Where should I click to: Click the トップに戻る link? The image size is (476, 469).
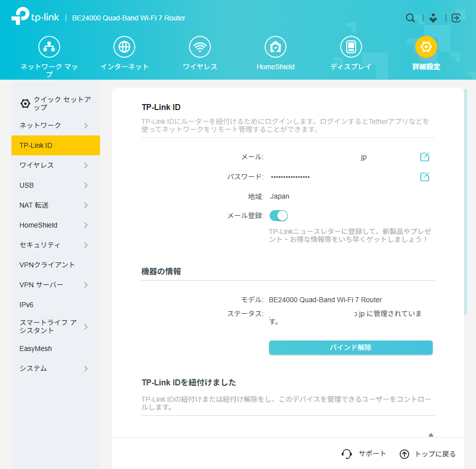pos(435,454)
